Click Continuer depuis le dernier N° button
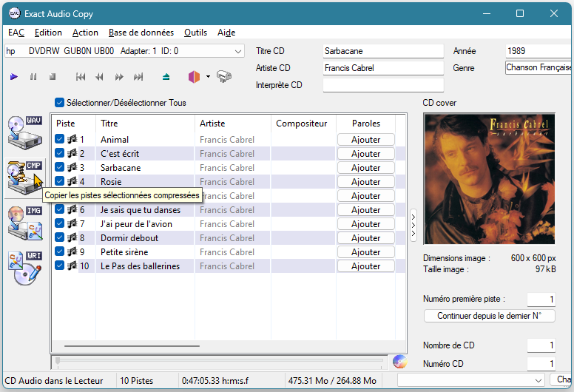Screen dimensions: 574x392 click(x=489, y=316)
